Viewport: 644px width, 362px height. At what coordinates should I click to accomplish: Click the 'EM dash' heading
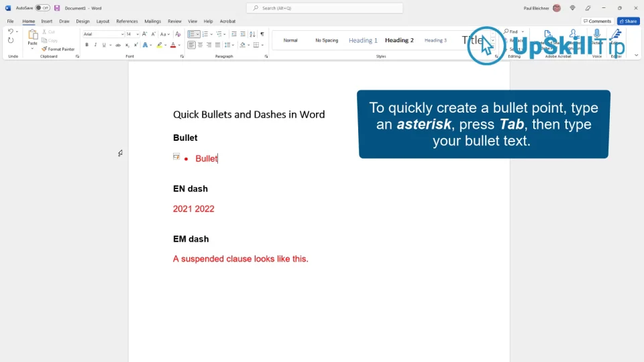tap(191, 239)
